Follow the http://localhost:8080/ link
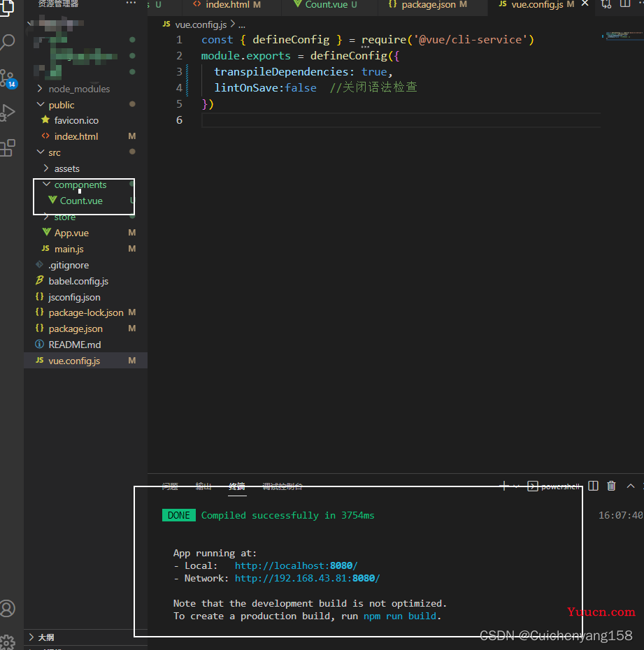 point(296,566)
